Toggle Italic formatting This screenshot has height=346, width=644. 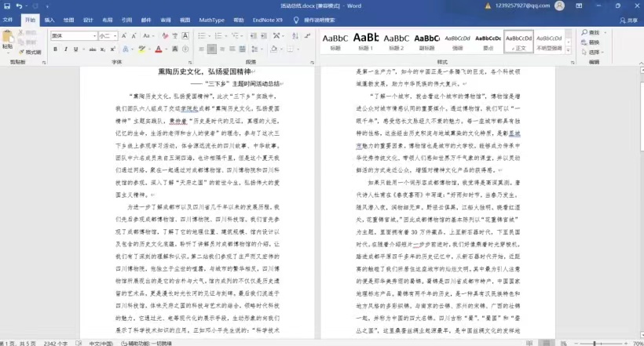pyautogui.click(x=66, y=49)
